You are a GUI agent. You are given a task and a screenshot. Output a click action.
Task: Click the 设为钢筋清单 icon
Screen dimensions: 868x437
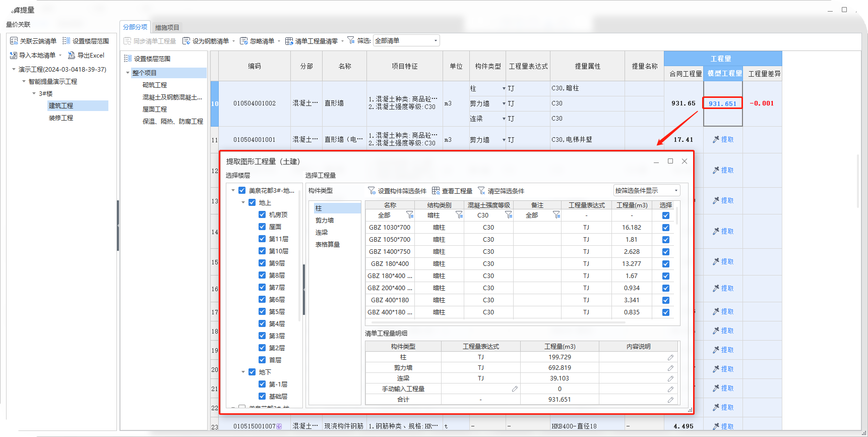[x=186, y=41]
